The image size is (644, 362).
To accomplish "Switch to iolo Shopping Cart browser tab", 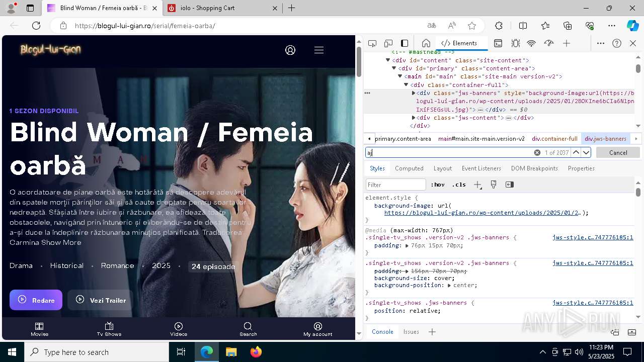I will pos(221,8).
